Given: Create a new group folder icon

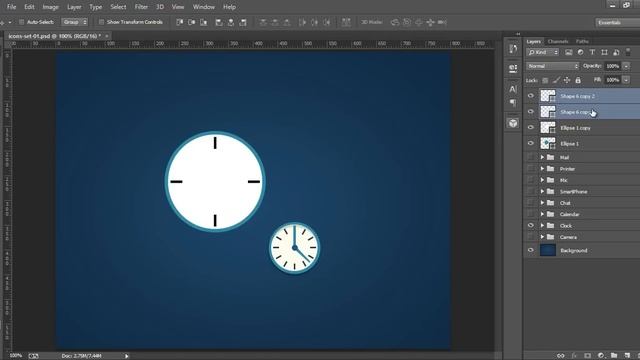Looking at the screenshot, I should coord(614,356).
